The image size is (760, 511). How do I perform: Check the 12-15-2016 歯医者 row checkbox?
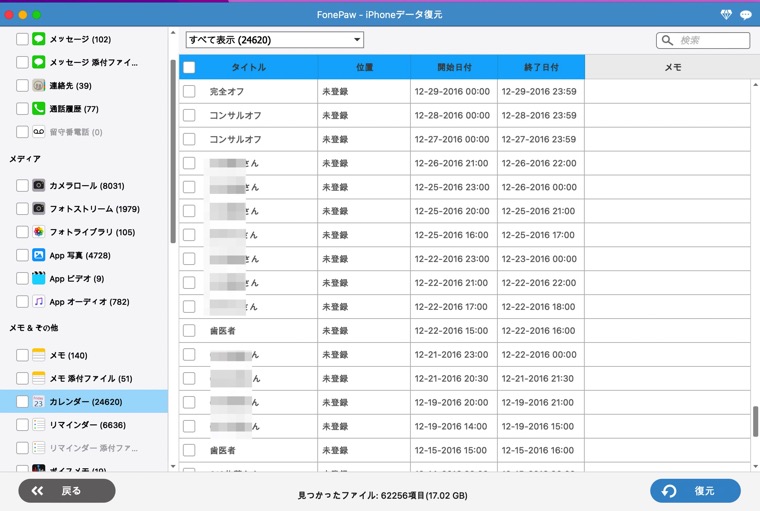click(189, 450)
